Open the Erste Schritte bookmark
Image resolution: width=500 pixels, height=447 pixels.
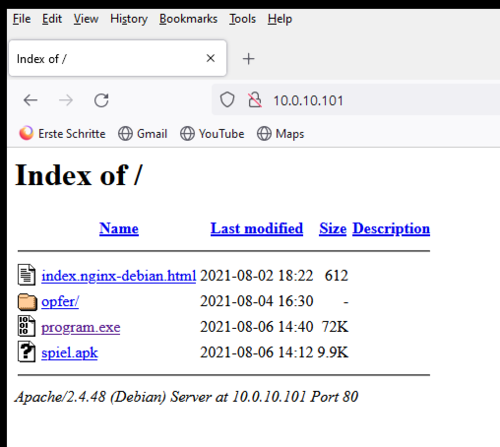pyautogui.click(x=62, y=134)
